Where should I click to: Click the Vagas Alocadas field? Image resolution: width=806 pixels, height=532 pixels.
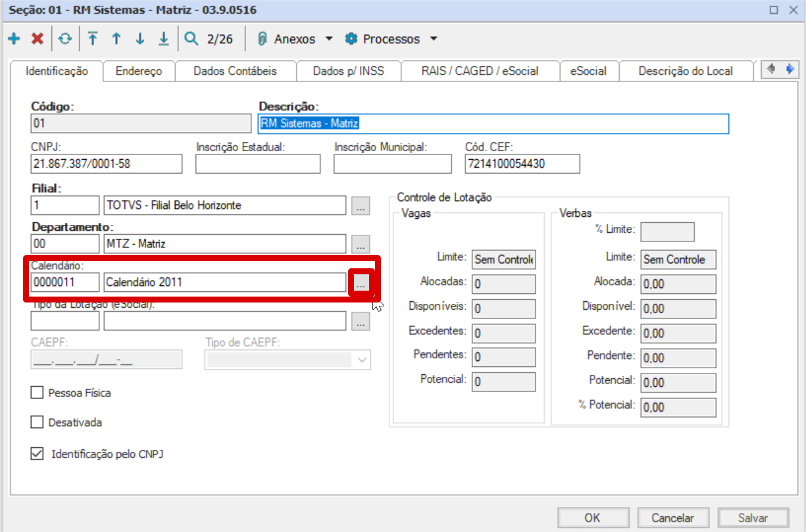coord(504,284)
